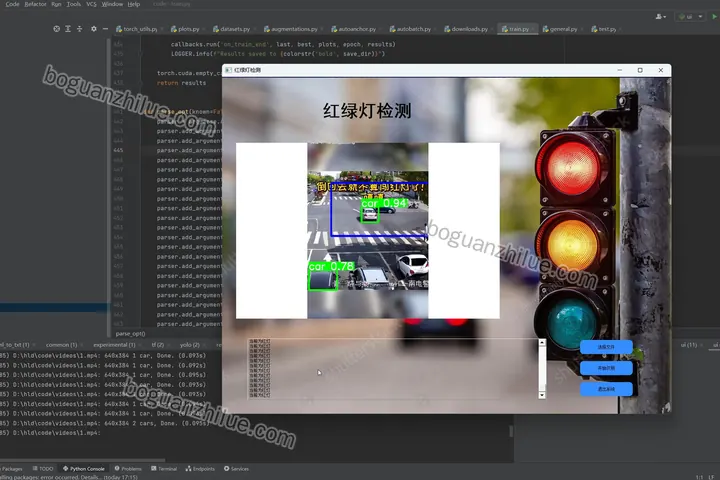720x480 pixels.
Task: Open the Help menu
Action: click(134, 4)
